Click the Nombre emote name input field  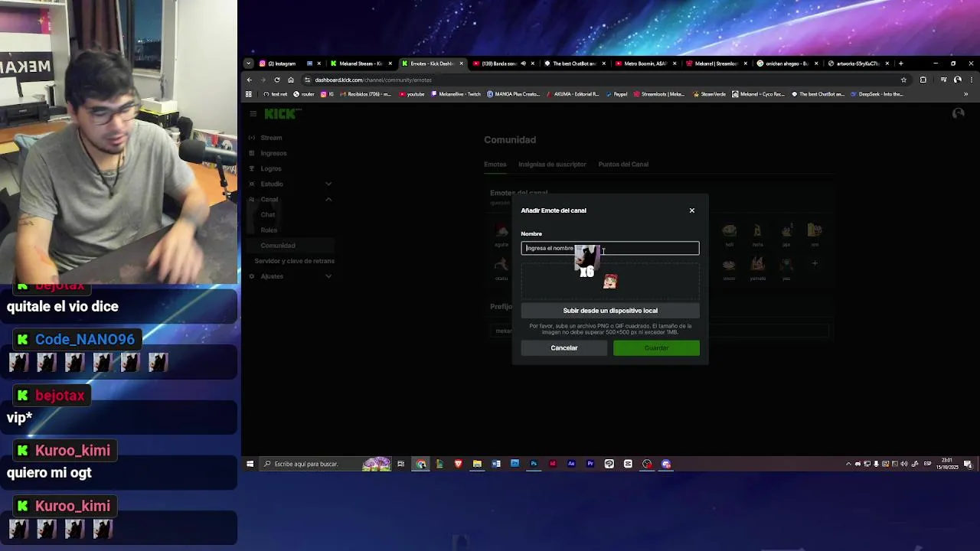tap(610, 248)
